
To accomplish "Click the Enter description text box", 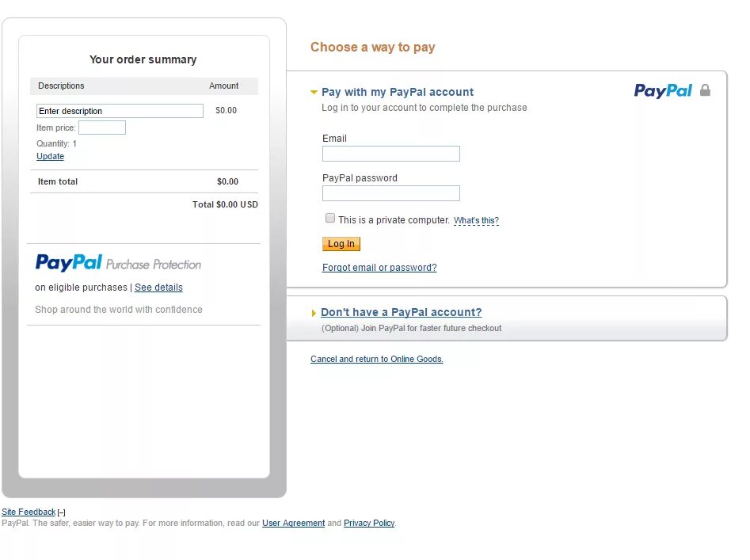I will 120,111.
